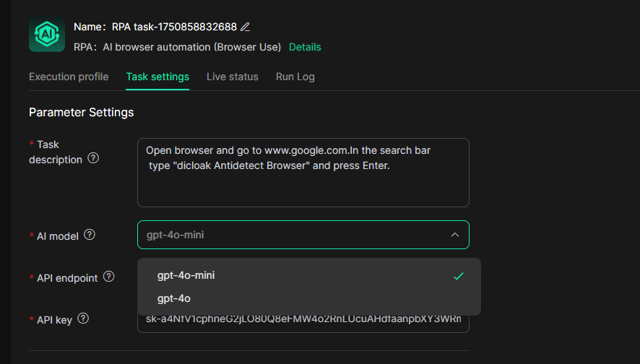The width and height of the screenshot is (640, 364).
Task: Show help info for API endpoint
Action: click(x=109, y=277)
